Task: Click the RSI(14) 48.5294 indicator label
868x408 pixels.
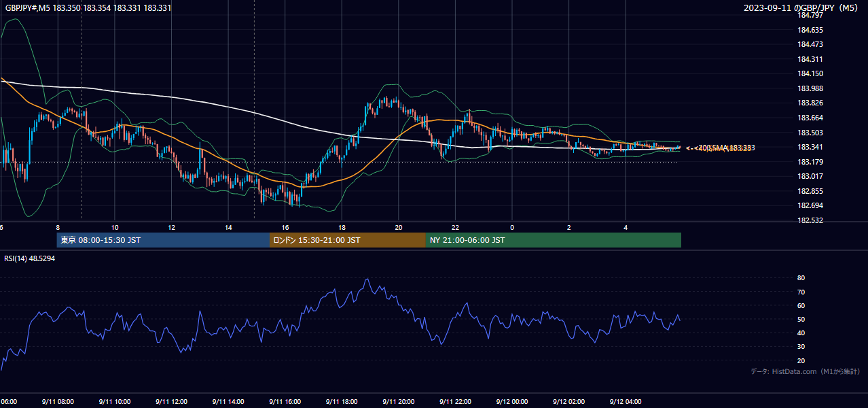Action: point(30,258)
